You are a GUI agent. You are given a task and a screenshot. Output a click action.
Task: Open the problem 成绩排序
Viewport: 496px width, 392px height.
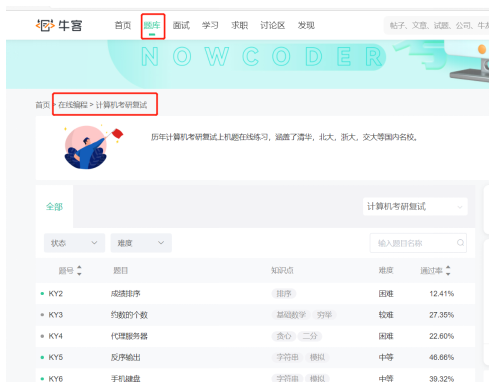pyautogui.click(x=126, y=294)
